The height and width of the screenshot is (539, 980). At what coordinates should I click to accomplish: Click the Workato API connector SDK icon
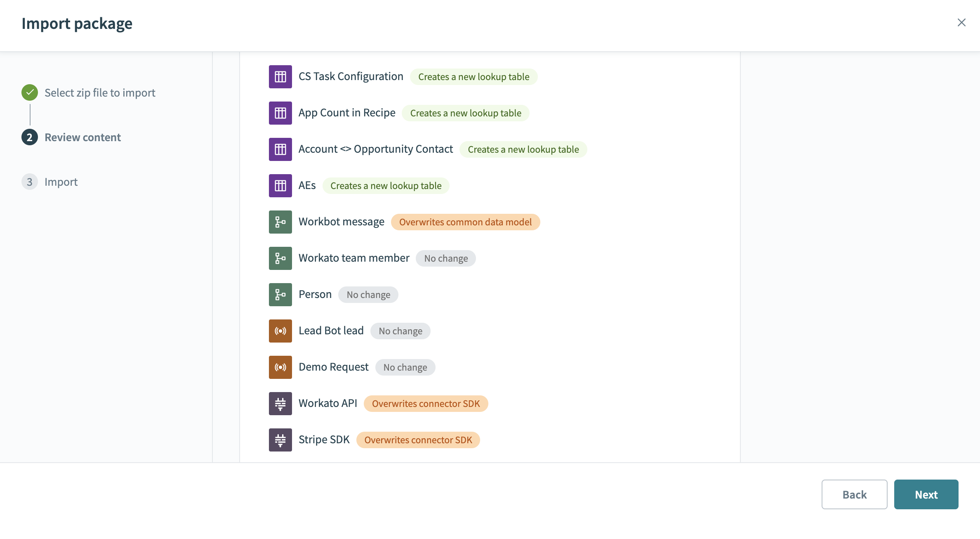pyautogui.click(x=280, y=404)
